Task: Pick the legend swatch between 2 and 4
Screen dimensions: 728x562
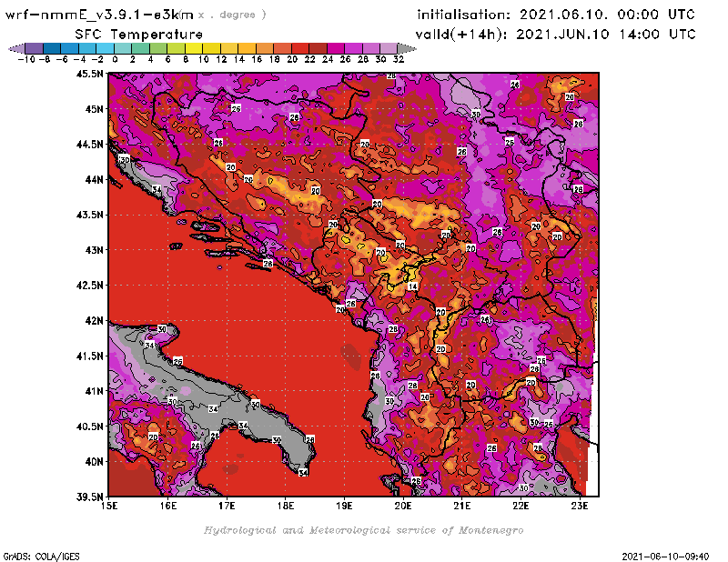Action: (x=141, y=48)
